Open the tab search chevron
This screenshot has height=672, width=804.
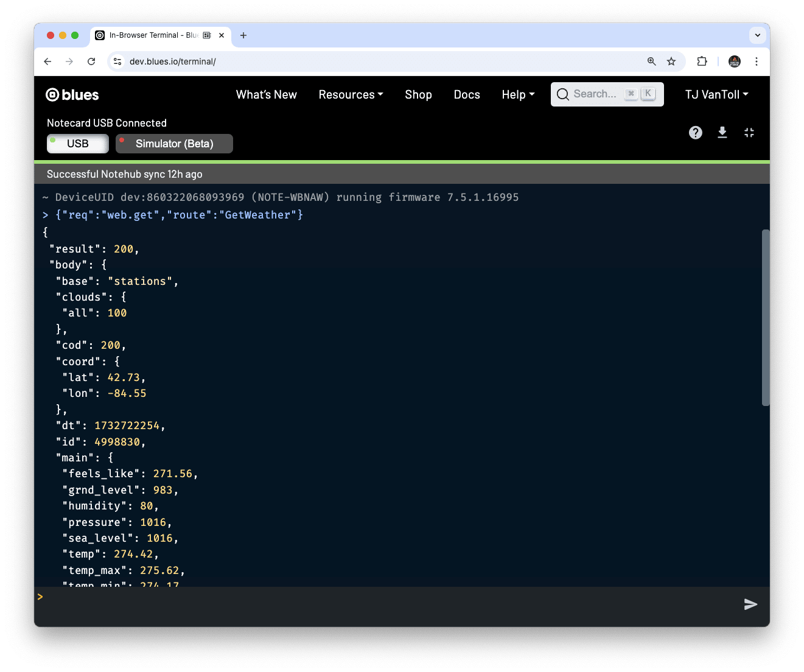[x=758, y=35]
